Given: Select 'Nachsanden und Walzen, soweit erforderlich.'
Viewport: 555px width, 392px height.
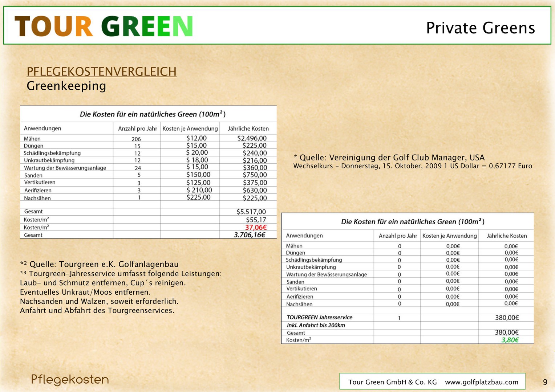Looking at the screenshot, I should (99, 301).
